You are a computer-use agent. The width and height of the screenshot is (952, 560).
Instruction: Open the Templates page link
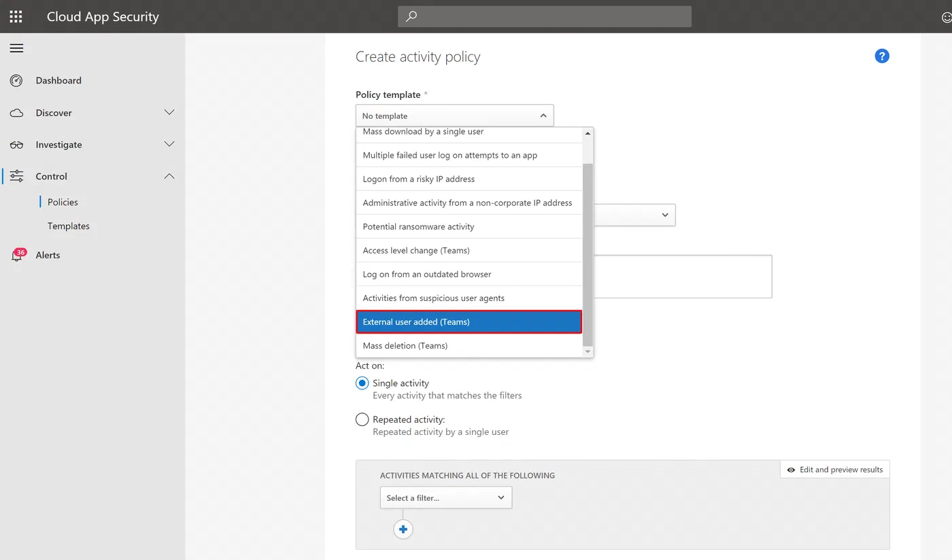click(69, 226)
